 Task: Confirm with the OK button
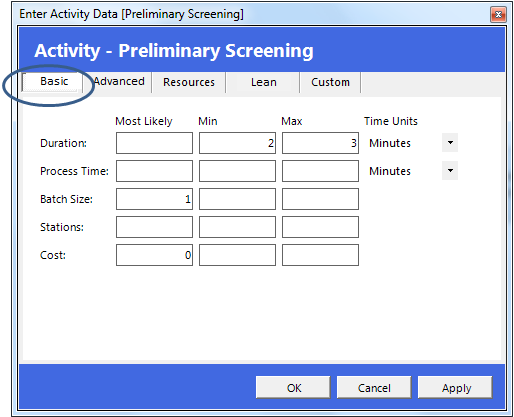293,387
